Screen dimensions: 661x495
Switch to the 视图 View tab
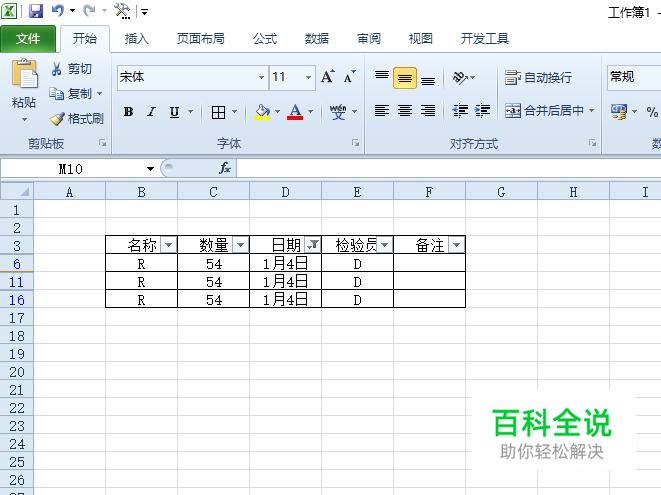pyautogui.click(x=421, y=39)
